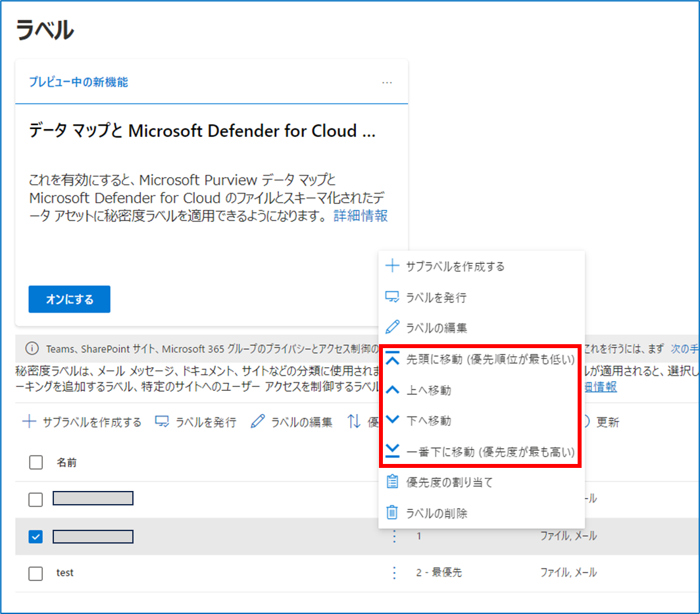Click the toolbar text サブラベルを作成する
This screenshot has width=700, height=614.
click(x=92, y=422)
